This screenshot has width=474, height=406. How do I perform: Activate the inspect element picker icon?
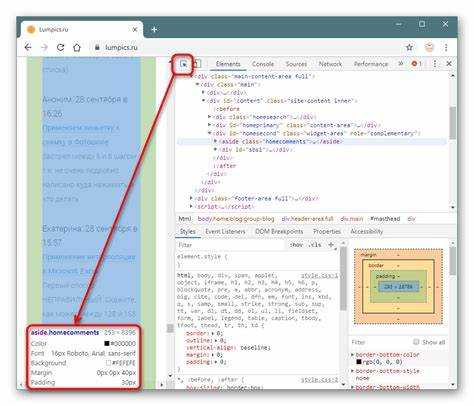coord(183,64)
